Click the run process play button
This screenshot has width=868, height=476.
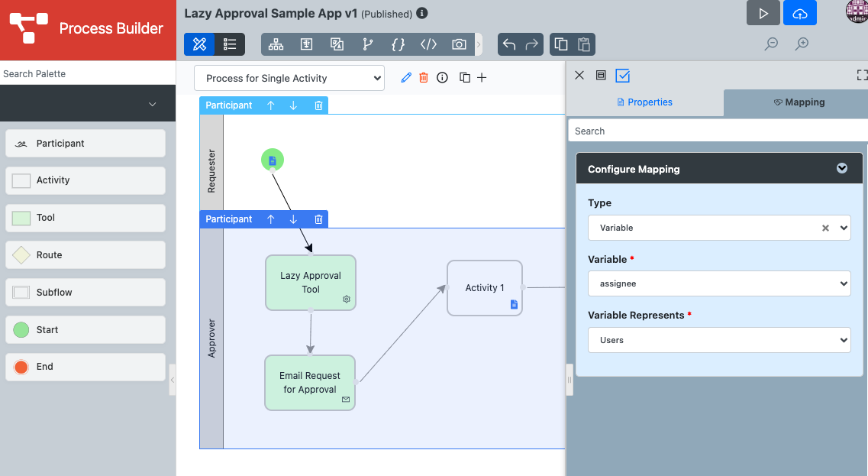[x=763, y=13]
